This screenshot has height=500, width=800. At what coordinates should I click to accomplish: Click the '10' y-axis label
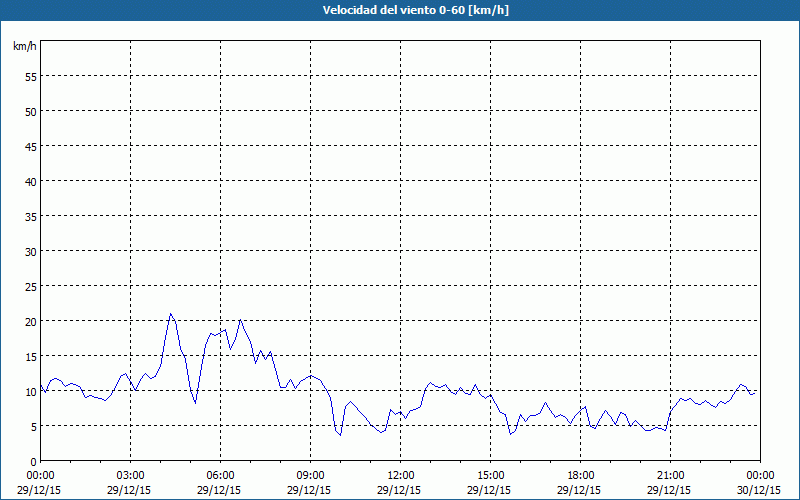pyautogui.click(x=31, y=392)
